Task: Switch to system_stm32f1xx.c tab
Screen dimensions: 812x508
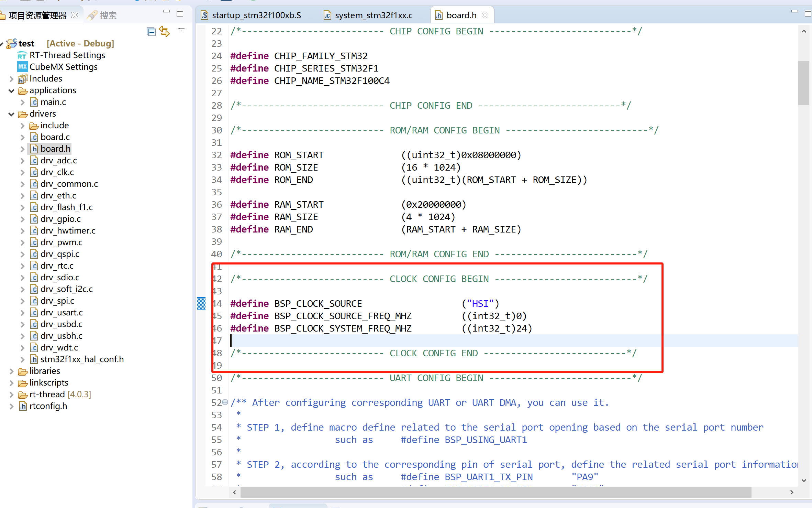Action: click(x=373, y=15)
